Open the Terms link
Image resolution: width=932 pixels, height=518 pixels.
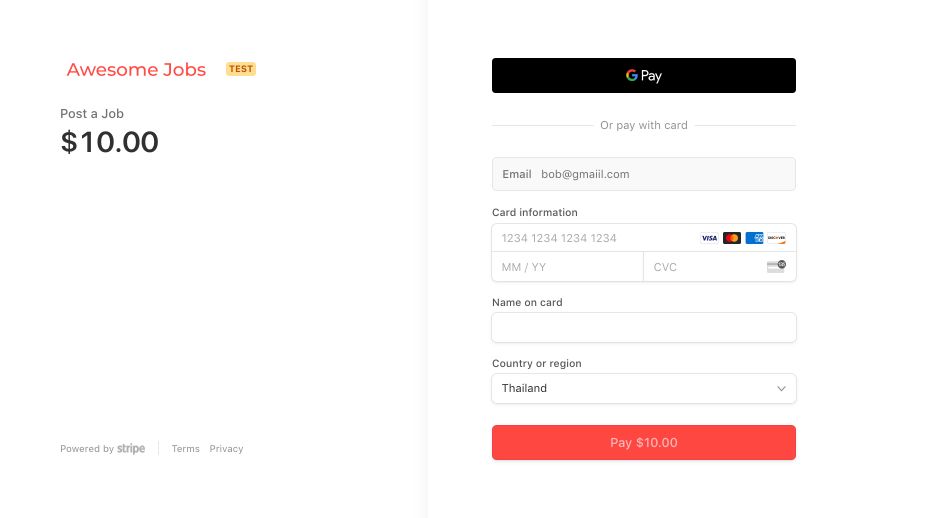point(185,449)
